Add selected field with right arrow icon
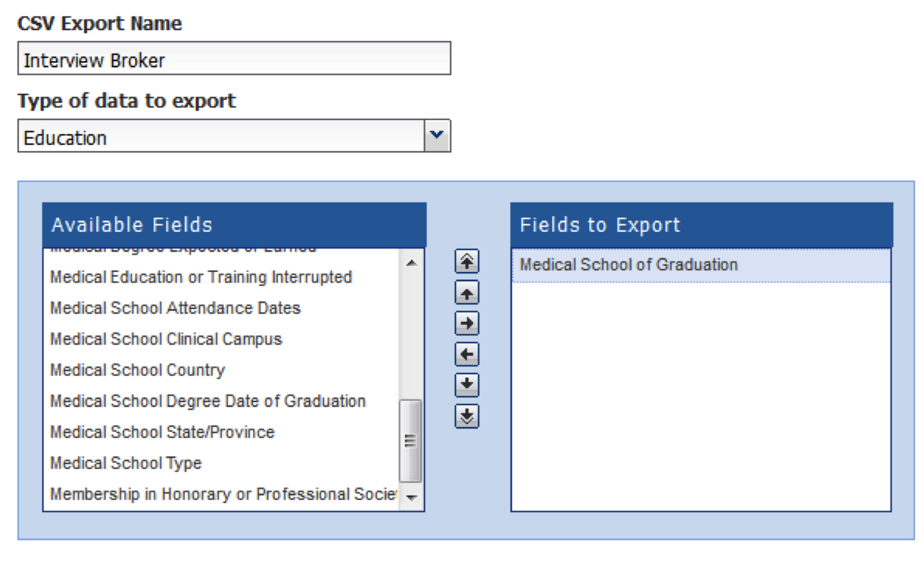Screen dimensions: 924x562 [x=467, y=323]
